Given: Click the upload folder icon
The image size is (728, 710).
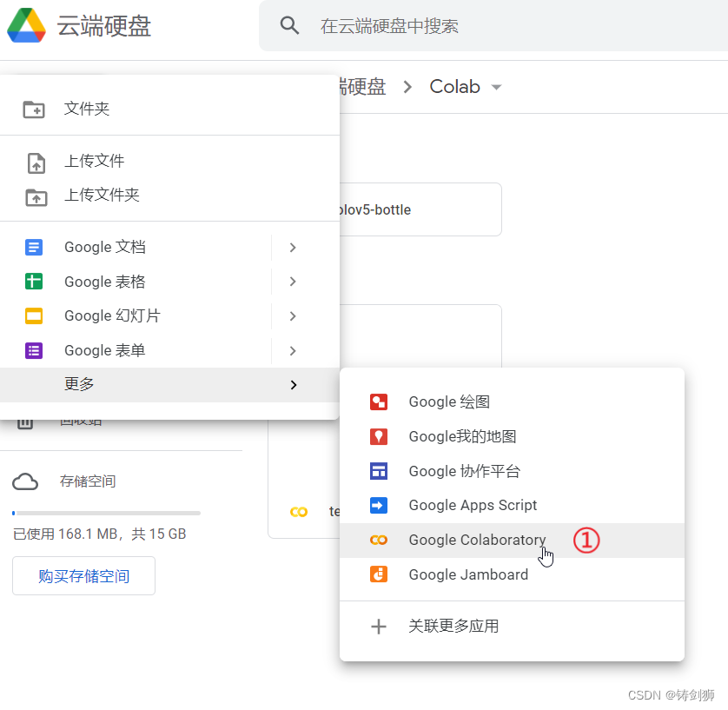Looking at the screenshot, I should click(x=36, y=197).
